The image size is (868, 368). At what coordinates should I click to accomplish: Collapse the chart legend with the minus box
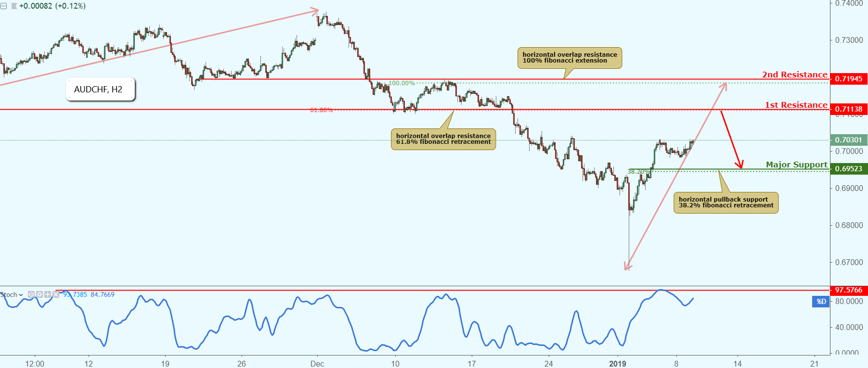tap(3, 6)
